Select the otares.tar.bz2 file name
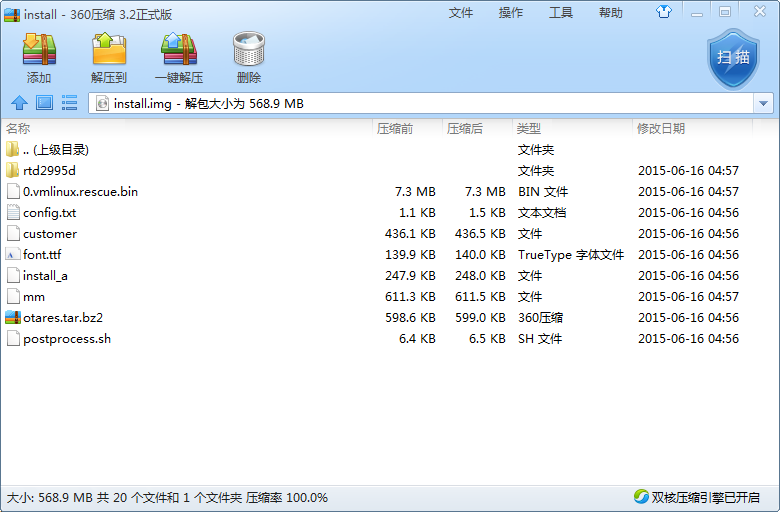 click(63, 317)
